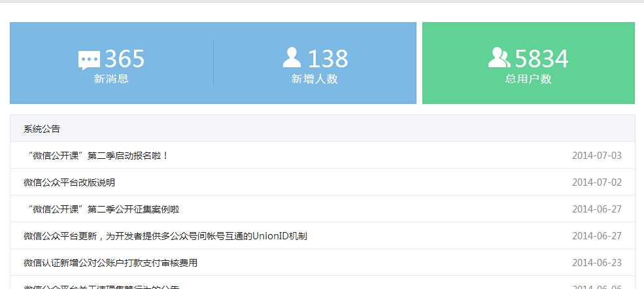Open the 5834 total users count

(x=542, y=59)
